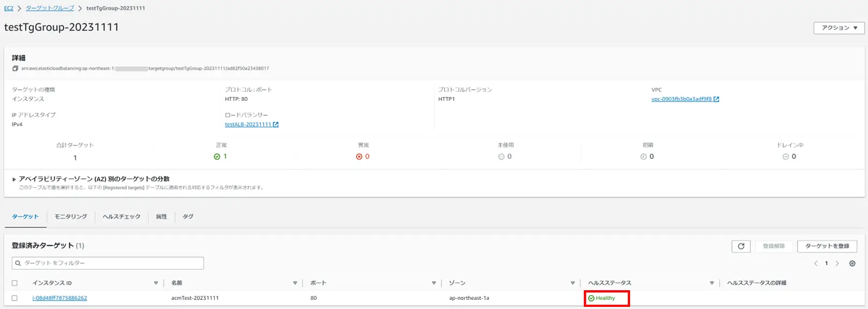Switch to the タグ tab

coord(188,217)
